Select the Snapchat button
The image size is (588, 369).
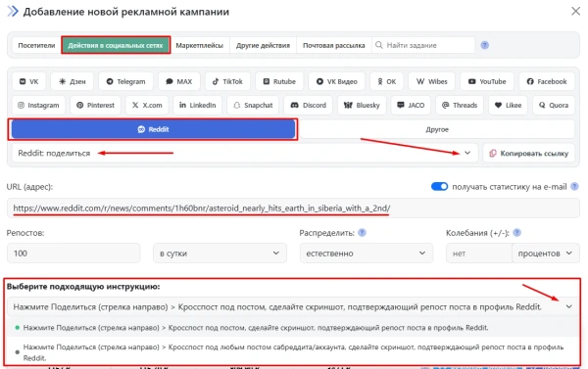[253, 106]
